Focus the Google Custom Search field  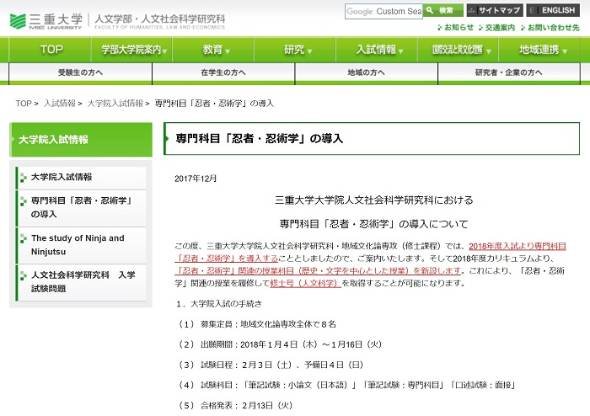pos(384,11)
